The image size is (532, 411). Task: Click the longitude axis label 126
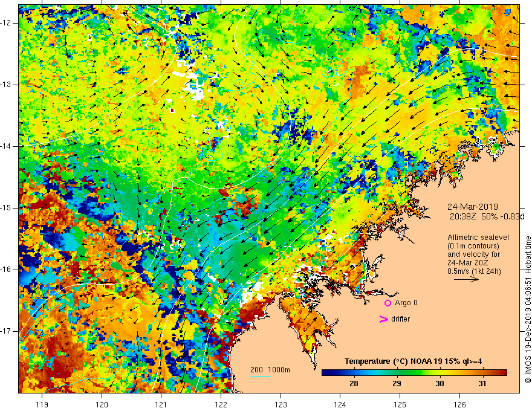click(459, 404)
